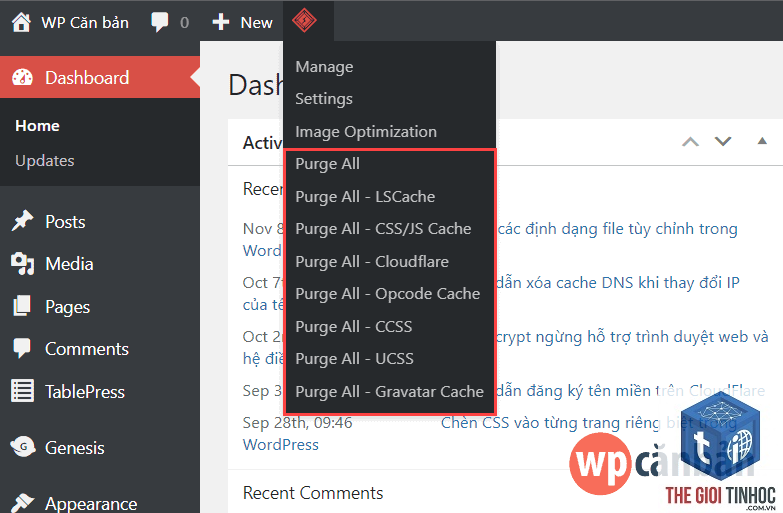The image size is (783, 513).
Task: Open post link about 'đăng ký tên miền'
Action: 631,391
